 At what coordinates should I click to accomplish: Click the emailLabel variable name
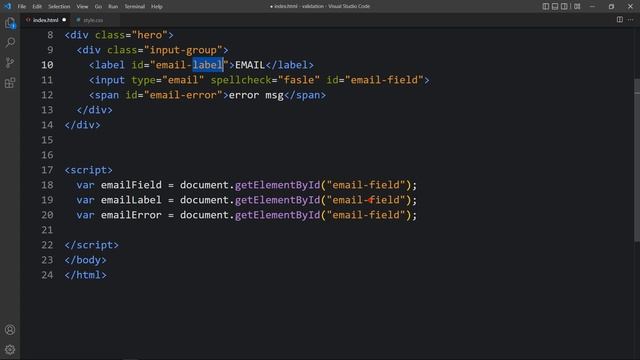click(131, 200)
